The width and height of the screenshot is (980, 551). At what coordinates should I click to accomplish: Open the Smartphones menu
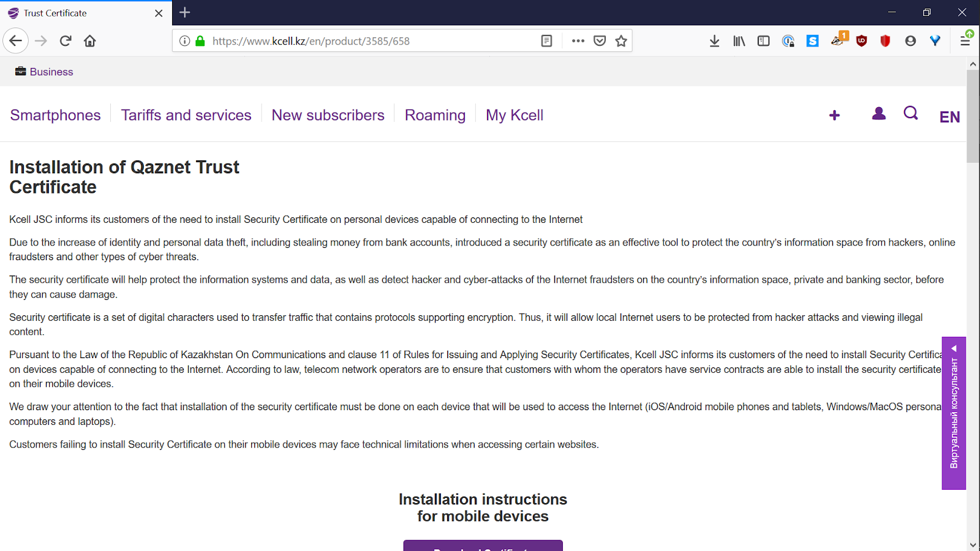pos(55,115)
